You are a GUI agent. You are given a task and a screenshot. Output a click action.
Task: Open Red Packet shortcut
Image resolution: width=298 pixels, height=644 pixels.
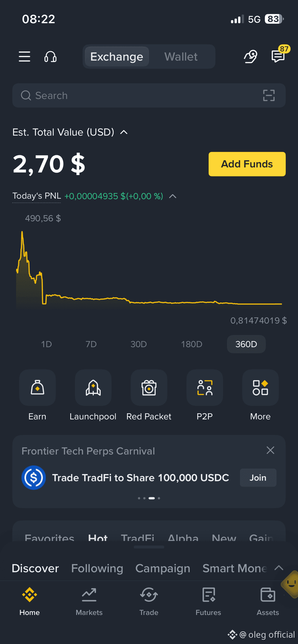149,388
